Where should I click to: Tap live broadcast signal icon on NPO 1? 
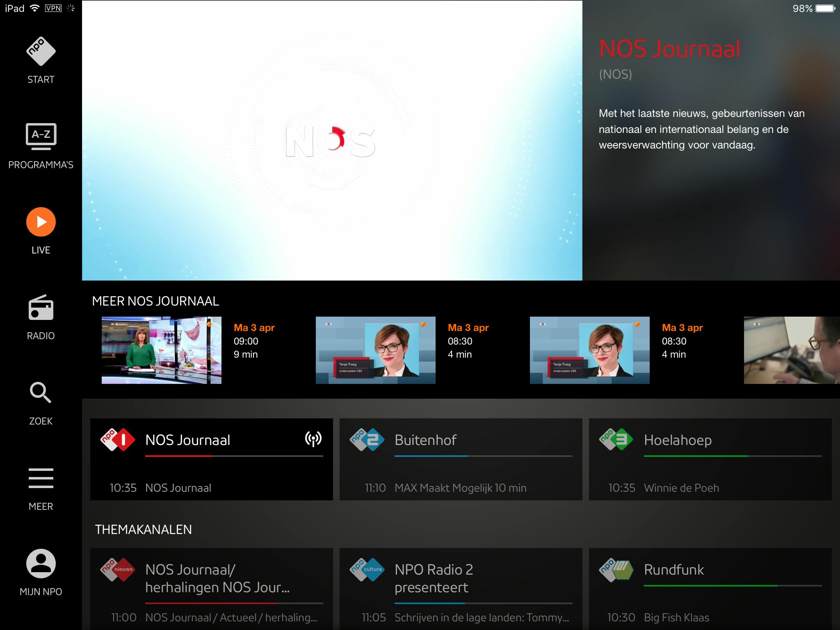[x=313, y=439]
